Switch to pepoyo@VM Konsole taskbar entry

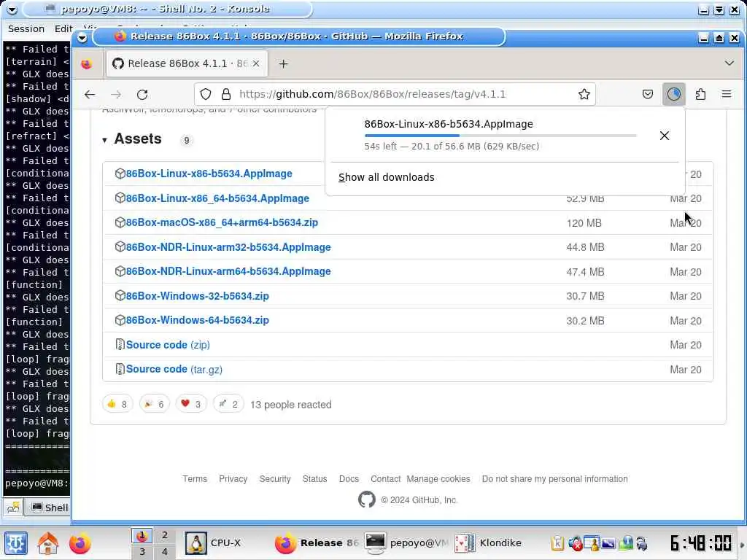(x=407, y=542)
